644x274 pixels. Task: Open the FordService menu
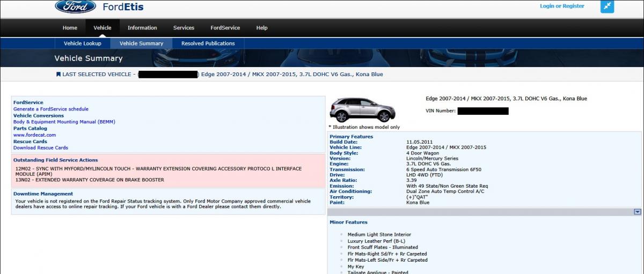click(225, 28)
